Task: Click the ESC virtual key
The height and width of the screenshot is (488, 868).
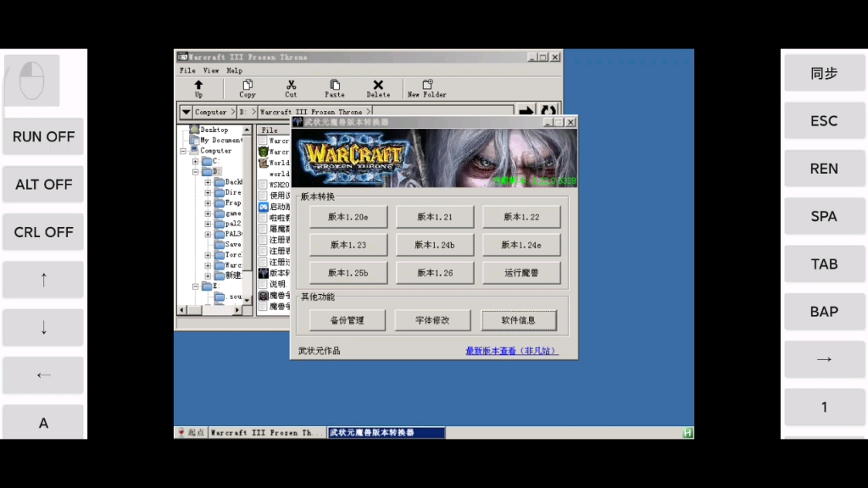Action: point(824,120)
